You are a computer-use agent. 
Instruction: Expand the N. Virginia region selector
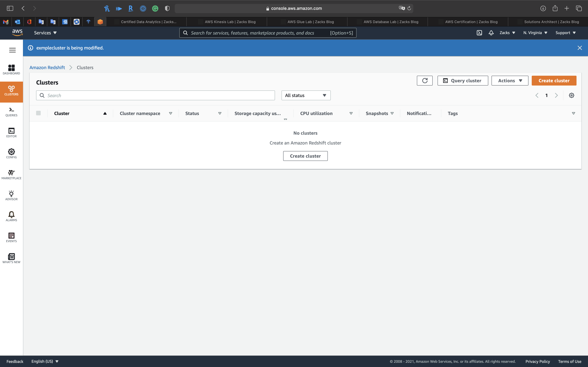coord(535,33)
